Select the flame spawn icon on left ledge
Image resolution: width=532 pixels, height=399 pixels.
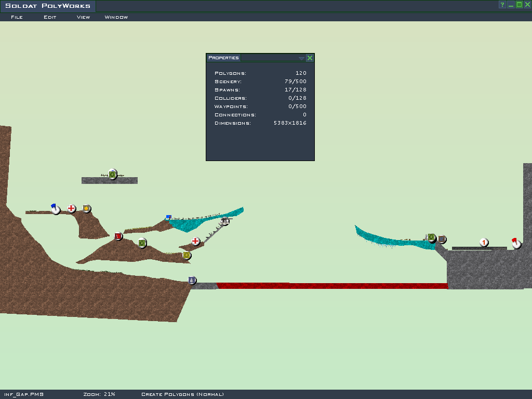tap(87, 209)
